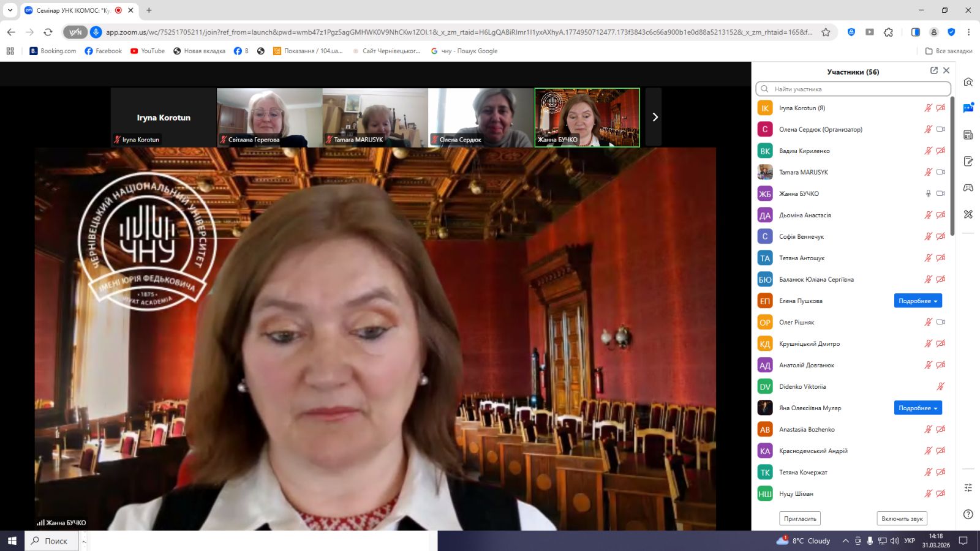Close the Участники panel
The image size is (980, 551).
[x=946, y=70]
